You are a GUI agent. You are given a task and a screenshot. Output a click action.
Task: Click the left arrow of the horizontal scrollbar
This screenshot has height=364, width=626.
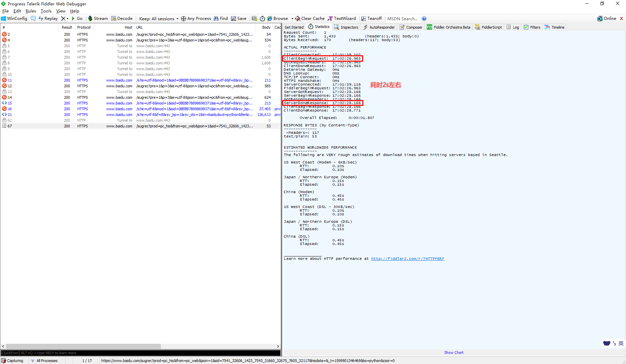pos(3,346)
